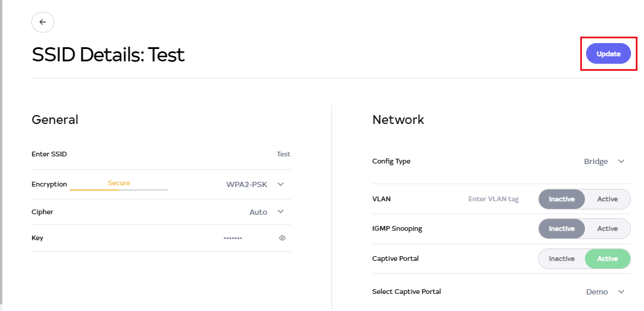Focus the Enter VLAN tag field

point(493,199)
